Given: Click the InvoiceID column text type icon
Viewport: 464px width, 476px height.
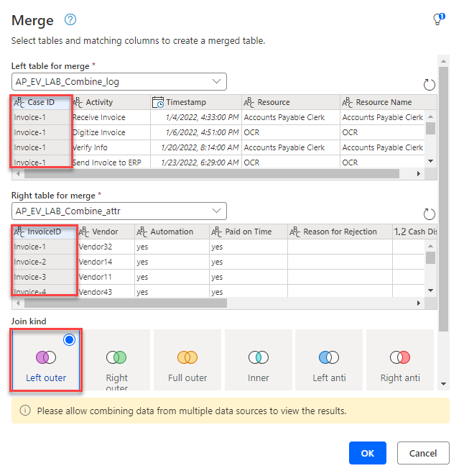Looking at the screenshot, I should (19, 232).
